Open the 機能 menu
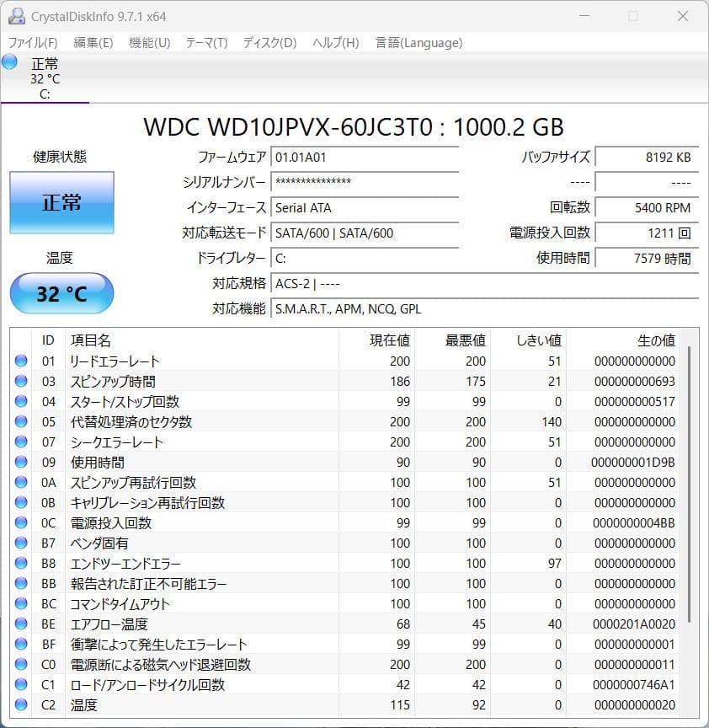The image size is (709, 728). pyautogui.click(x=148, y=42)
